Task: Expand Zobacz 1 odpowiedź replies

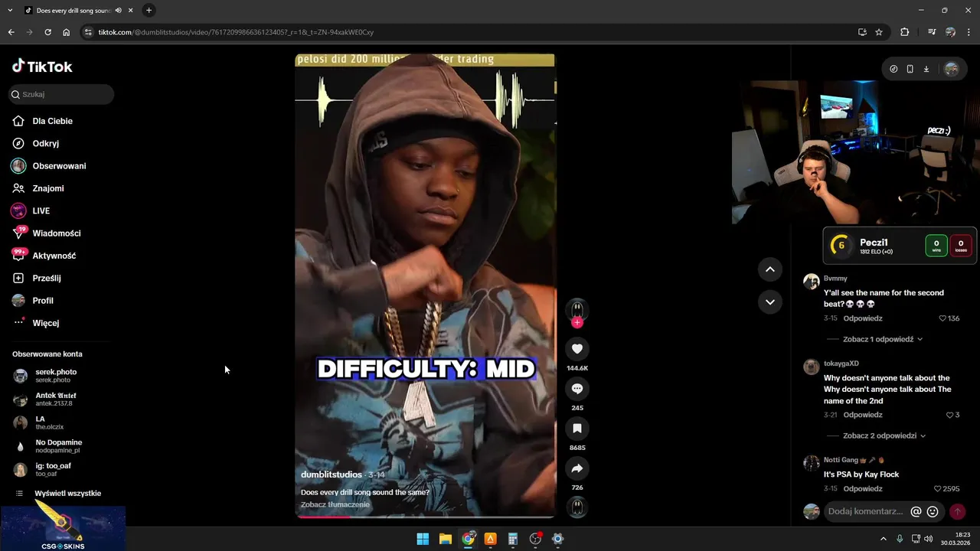Action: (x=883, y=339)
